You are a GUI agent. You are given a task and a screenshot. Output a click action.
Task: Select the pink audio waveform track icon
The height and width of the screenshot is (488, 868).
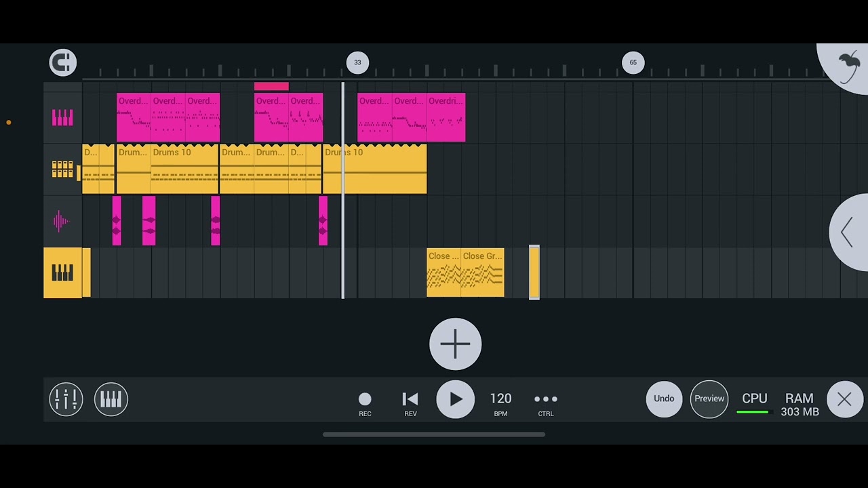pyautogui.click(x=61, y=221)
